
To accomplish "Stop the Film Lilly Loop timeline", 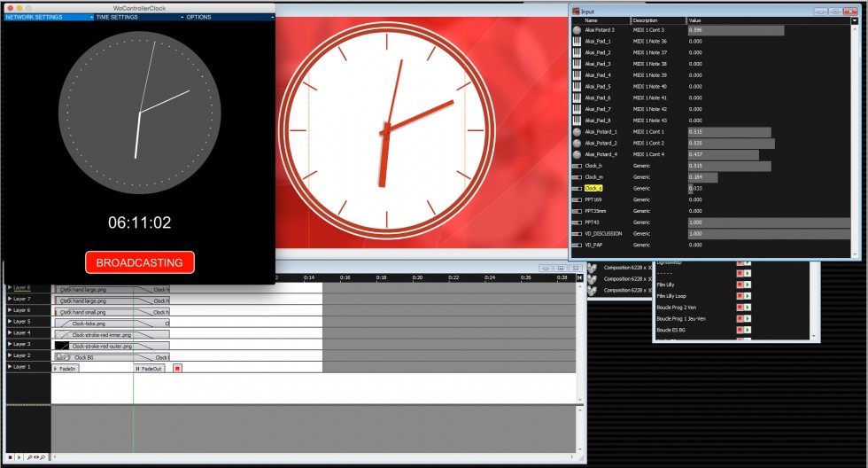I will (x=740, y=296).
